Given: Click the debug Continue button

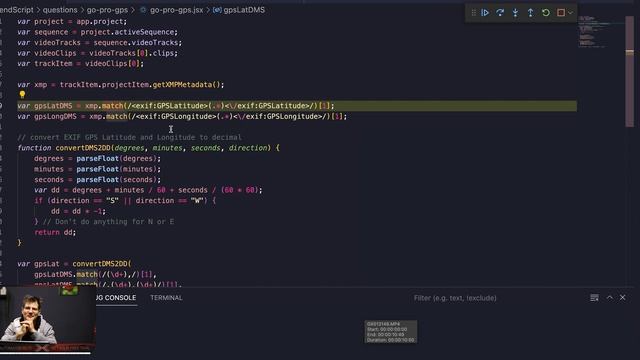Looking at the screenshot, I should click(485, 13).
